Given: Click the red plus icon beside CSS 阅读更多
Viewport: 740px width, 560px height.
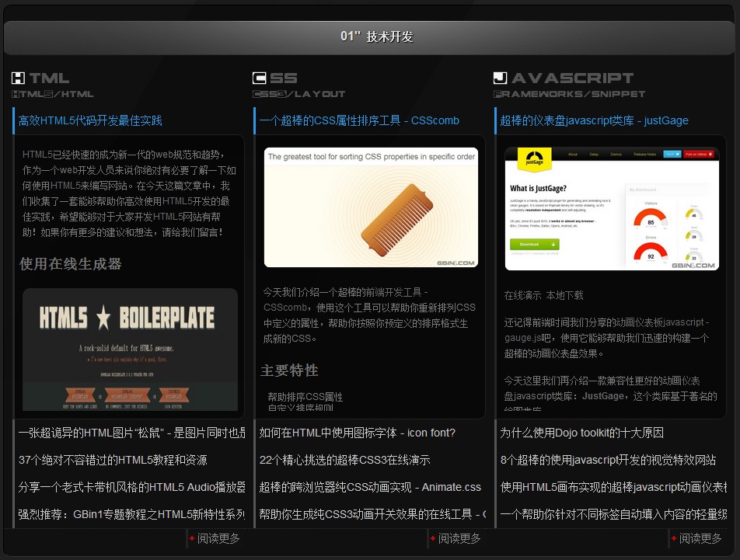Looking at the screenshot, I should [x=433, y=538].
